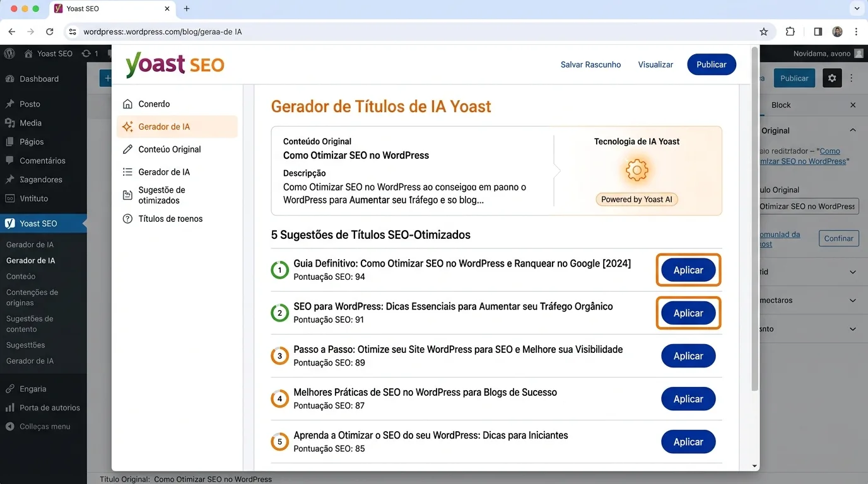Click the browser back arrow
868x484 pixels.
tap(11, 32)
